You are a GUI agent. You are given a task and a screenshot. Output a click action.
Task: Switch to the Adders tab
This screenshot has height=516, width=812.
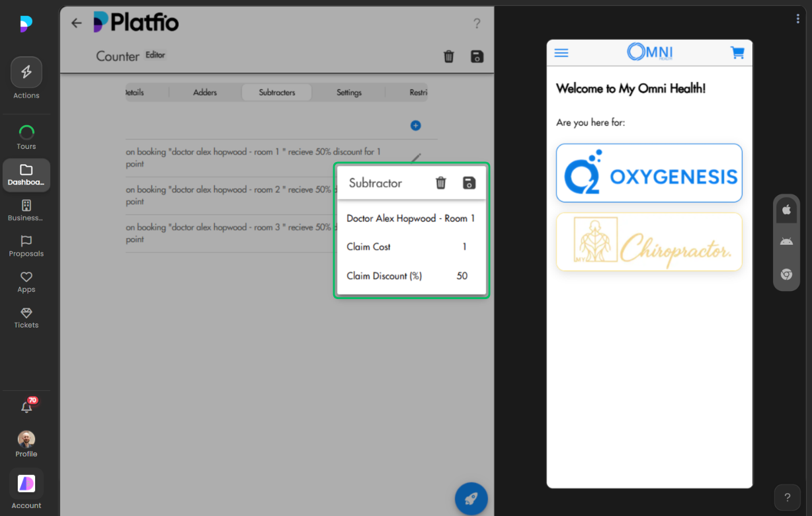205,93
